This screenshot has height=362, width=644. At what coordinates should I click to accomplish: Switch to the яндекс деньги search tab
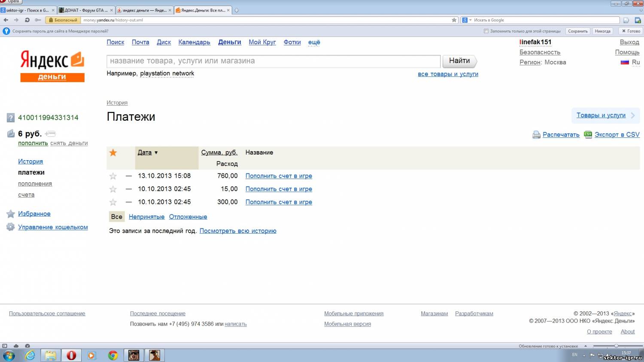click(x=145, y=10)
